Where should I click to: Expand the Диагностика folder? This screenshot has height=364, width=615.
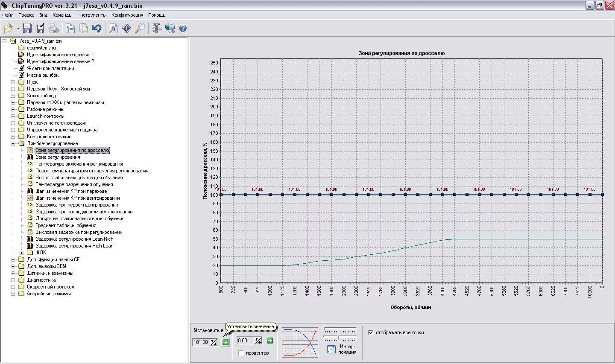(x=13, y=280)
